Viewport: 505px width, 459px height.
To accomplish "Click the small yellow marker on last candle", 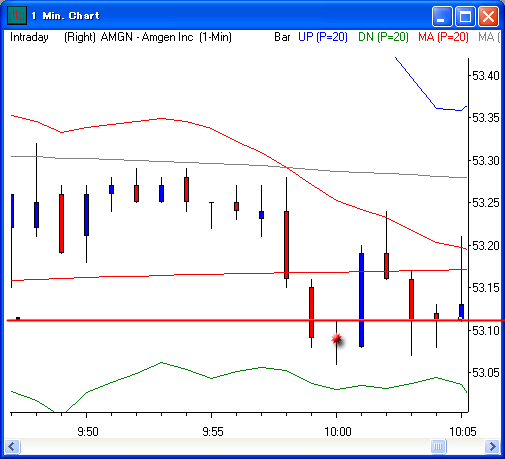I will 460,318.
